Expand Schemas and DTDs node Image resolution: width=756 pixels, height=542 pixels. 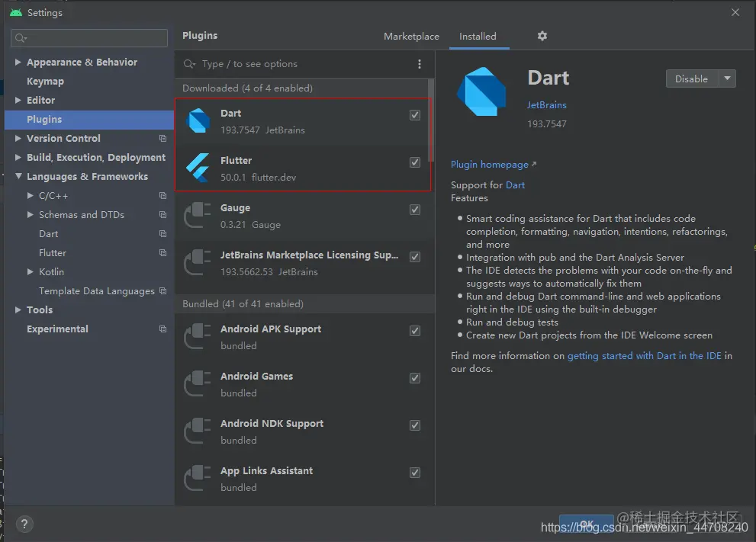pos(30,214)
